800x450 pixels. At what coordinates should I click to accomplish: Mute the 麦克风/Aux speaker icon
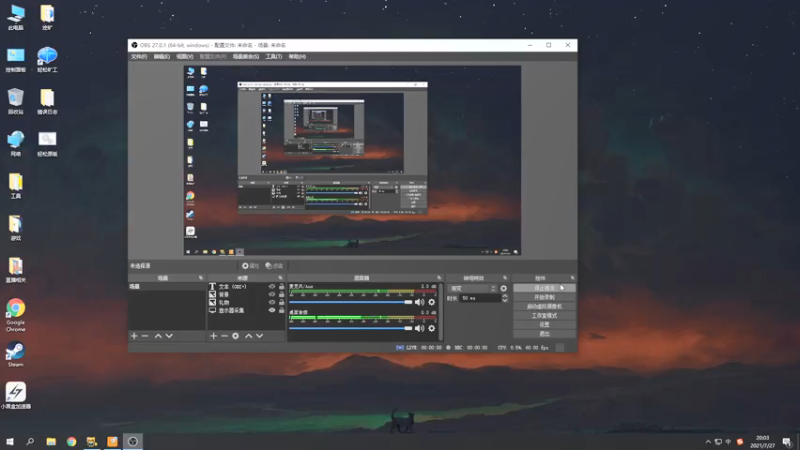click(419, 302)
